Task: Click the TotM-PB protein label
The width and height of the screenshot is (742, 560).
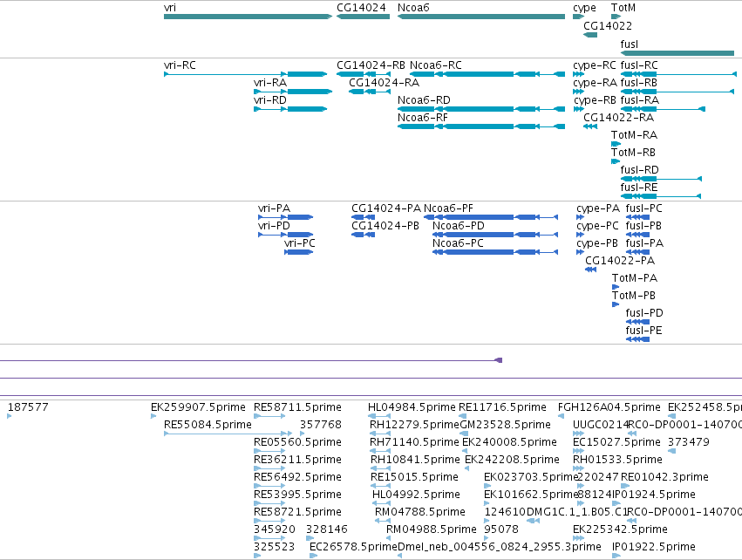Action: pos(634,296)
